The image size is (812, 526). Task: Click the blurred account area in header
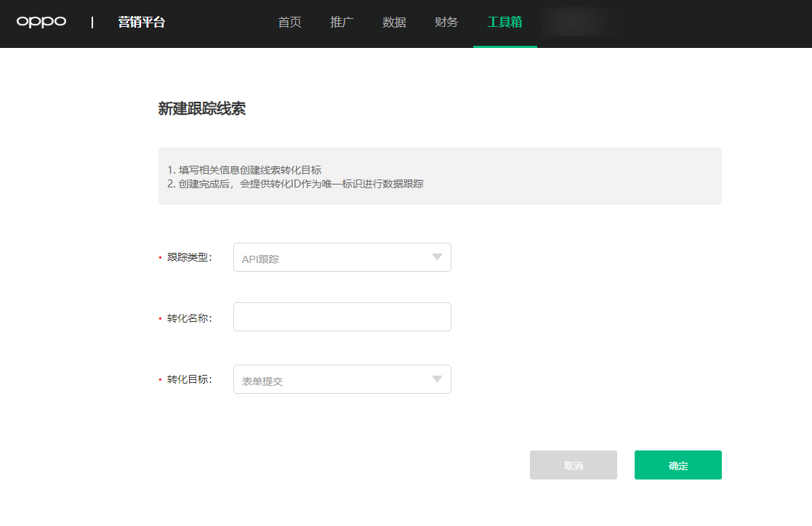[576, 23]
